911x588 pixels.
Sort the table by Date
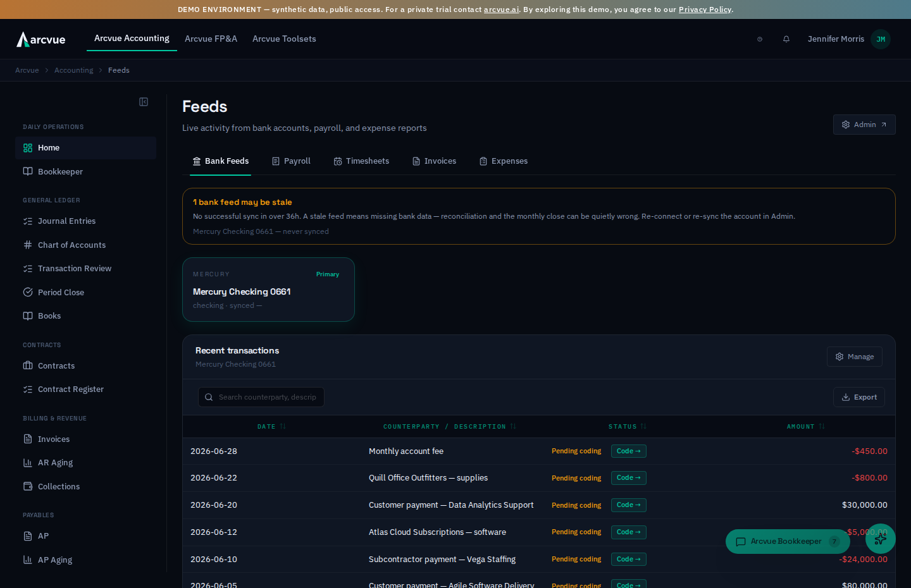[271, 427]
